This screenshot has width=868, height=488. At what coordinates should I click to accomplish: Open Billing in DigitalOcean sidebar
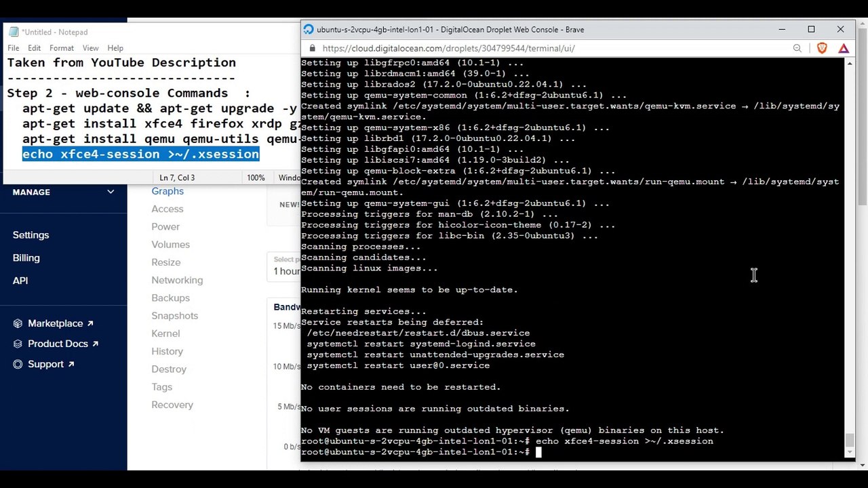[26, 258]
